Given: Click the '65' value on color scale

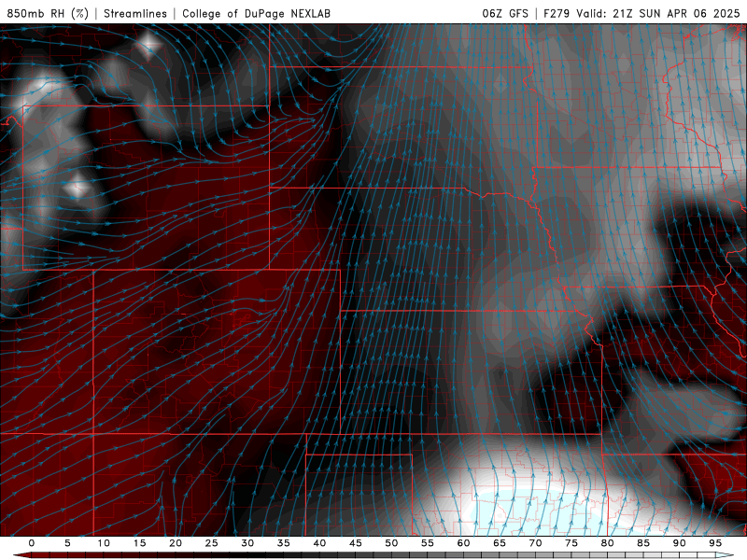Looking at the screenshot, I should coord(500,543).
